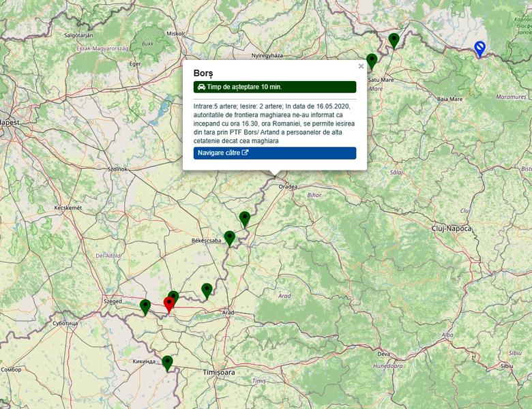
Task: Select the blue closed-crossing marker near Maramureș
Action: point(480,48)
